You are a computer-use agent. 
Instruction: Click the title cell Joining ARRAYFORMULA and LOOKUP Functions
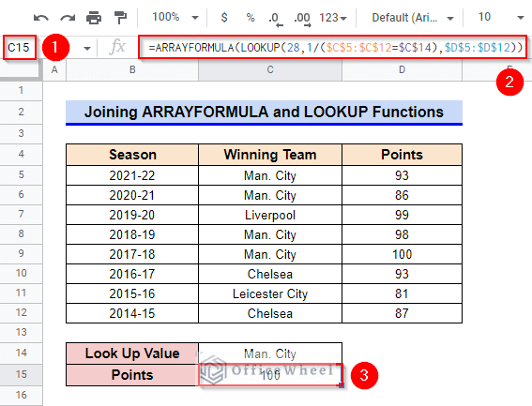[264, 113]
